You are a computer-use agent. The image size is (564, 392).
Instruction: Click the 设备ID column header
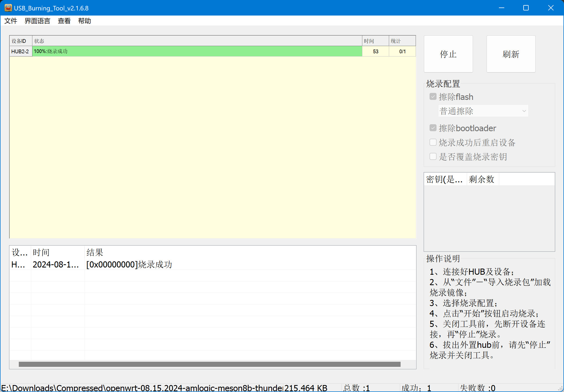coord(20,41)
